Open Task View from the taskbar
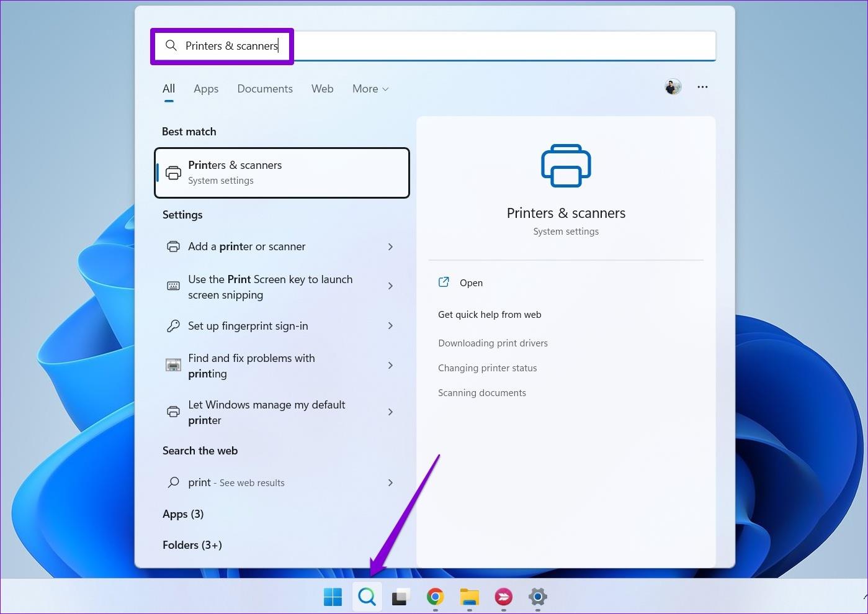The height and width of the screenshot is (614, 868). (401, 597)
